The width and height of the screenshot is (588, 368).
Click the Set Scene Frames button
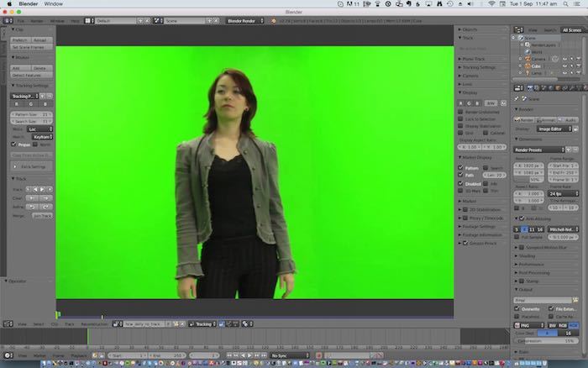pos(32,47)
